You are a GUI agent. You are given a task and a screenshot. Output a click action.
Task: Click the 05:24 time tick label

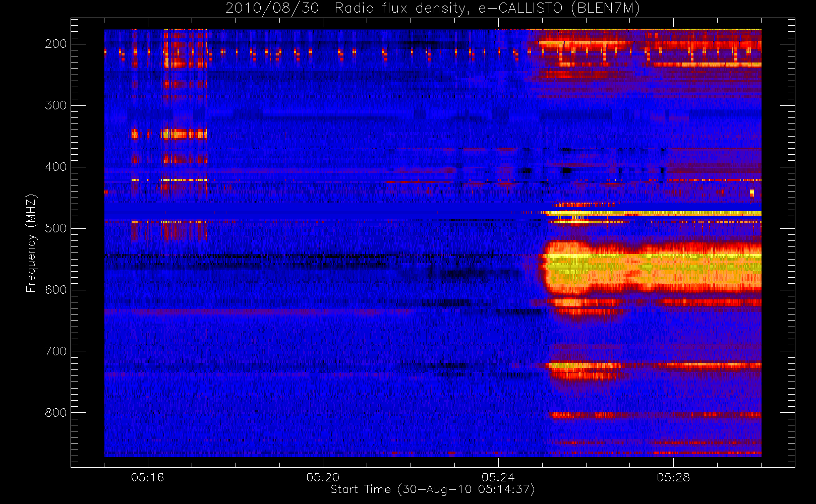point(498,477)
